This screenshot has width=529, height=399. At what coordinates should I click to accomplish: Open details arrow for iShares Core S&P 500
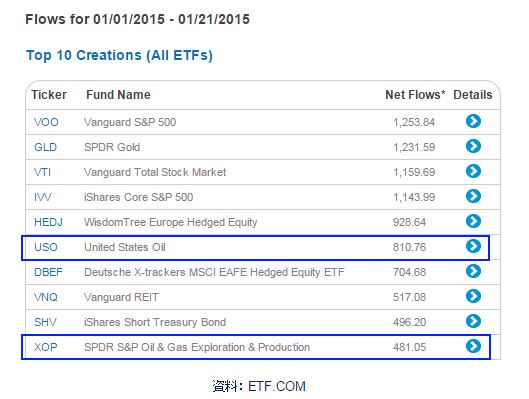click(473, 196)
